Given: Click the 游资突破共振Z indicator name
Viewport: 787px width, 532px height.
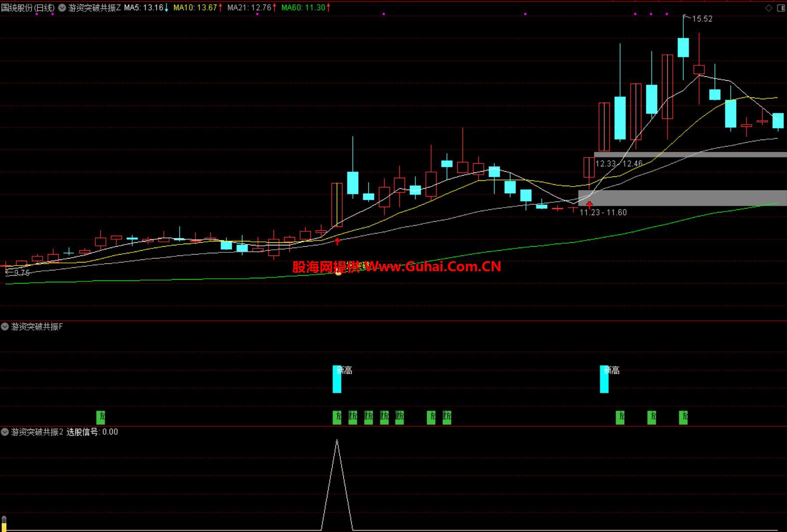Looking at the screenshot, I should 94,8.
